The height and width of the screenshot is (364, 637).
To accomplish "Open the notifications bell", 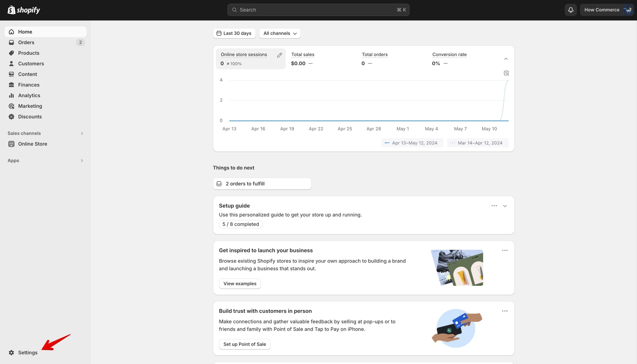I will tap(570, 10).
